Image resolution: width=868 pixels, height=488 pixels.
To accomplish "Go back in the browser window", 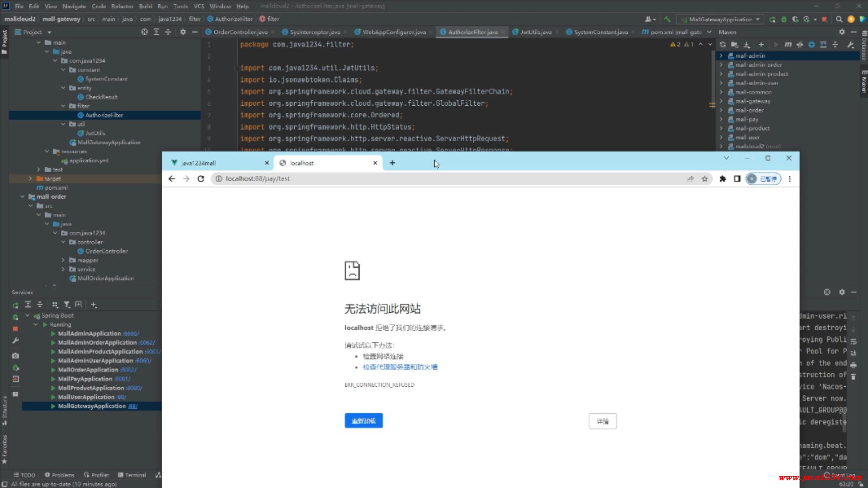I will tap(172, 179).
